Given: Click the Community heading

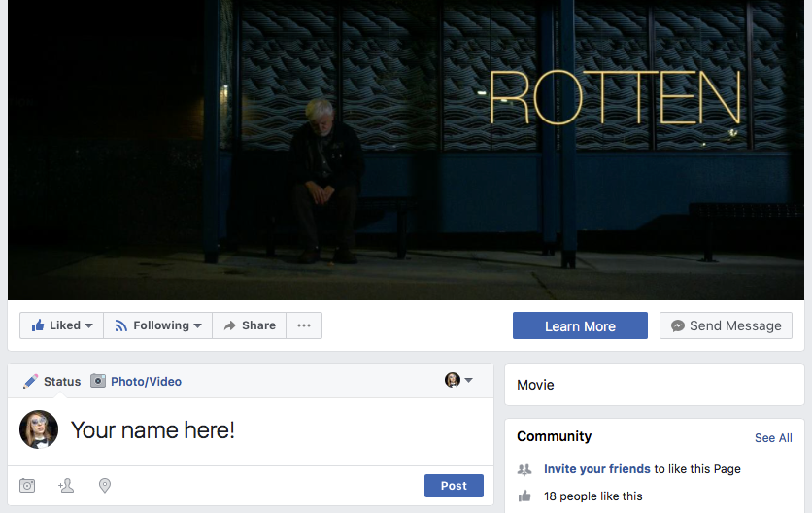Looking at the screenshot, I should [x=554, y=436].
